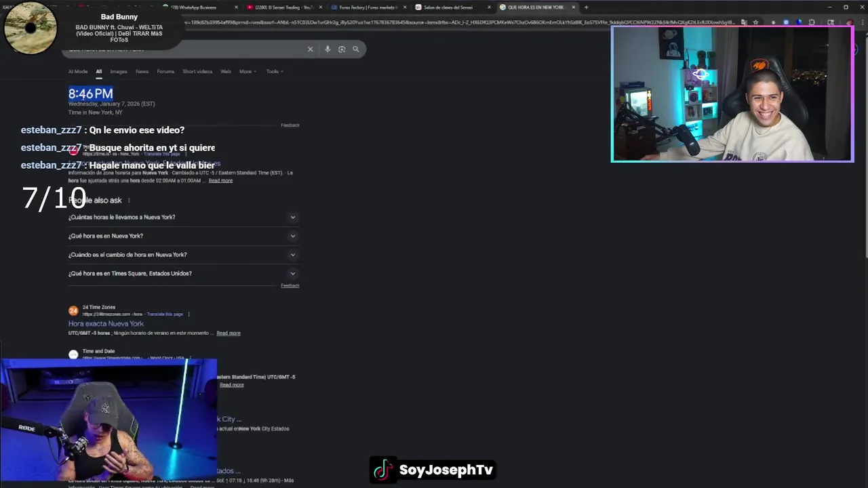Click 'Time in New York, NY' text

[x=95, y=113]
